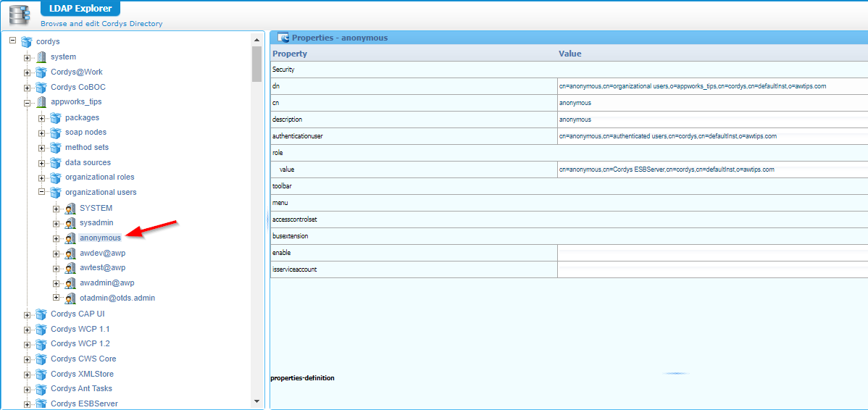Click the enable property value field
868x410 pixels.
pyautogui.click(x=712, y=253)
